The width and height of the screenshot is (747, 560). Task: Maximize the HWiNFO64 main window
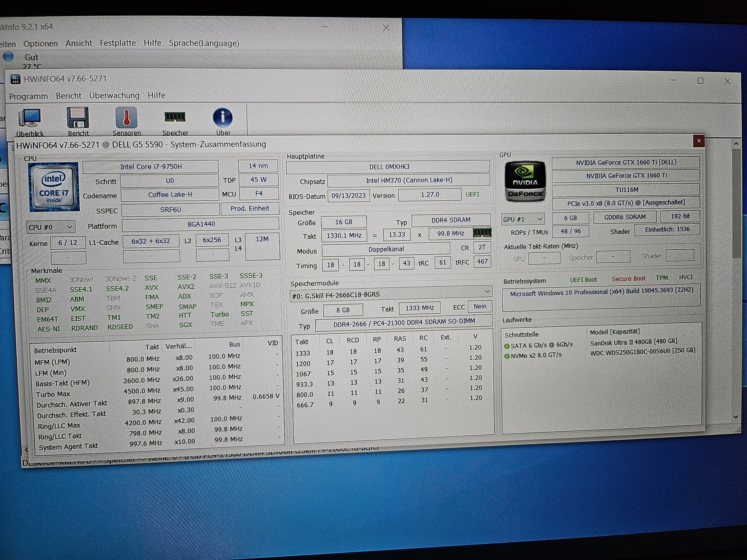[x=700, y=80]
